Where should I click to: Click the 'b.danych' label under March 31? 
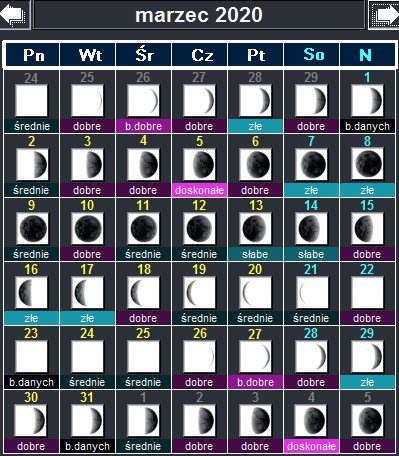[87, 446]
